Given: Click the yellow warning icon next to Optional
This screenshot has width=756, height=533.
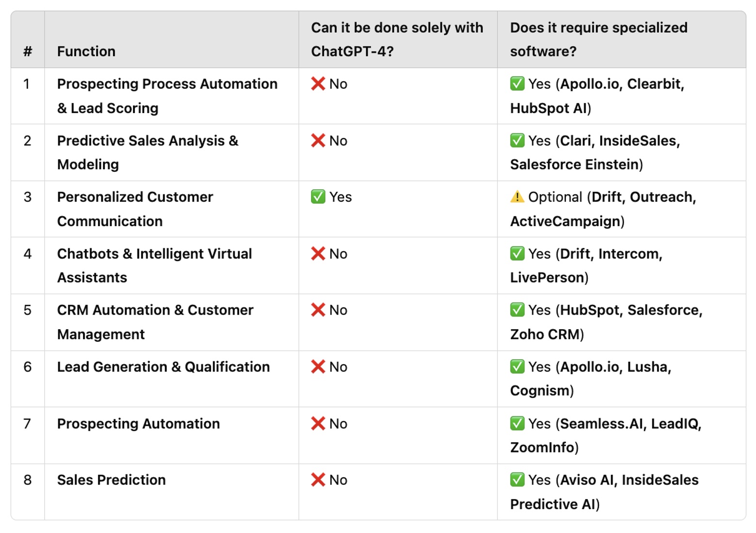Looking at the screenshot, I should coord(517,197).
